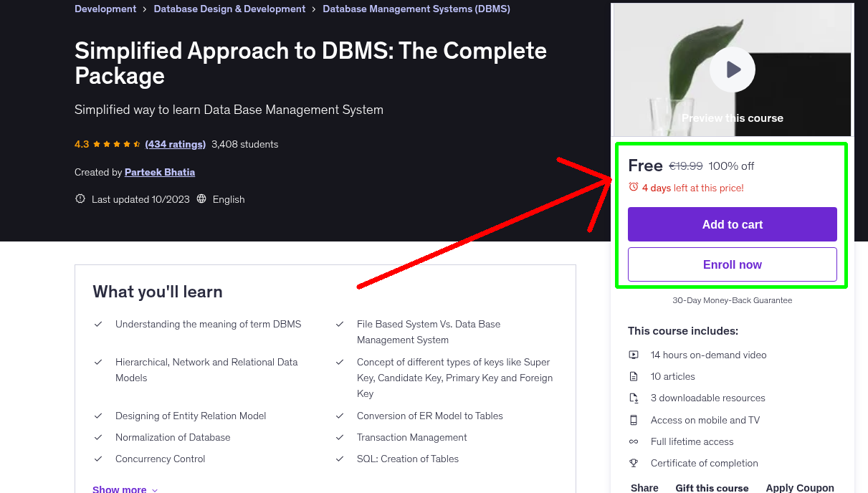The height and width of the screenshot is (493, 868).
Task: Open the Development breadcrumb category
Action: coord(105,9)
